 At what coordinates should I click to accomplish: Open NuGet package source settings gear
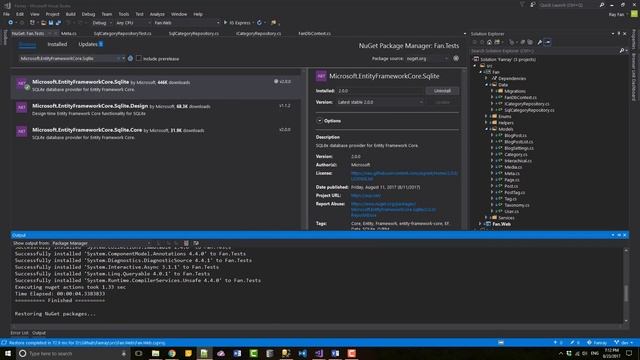(456, 58)
